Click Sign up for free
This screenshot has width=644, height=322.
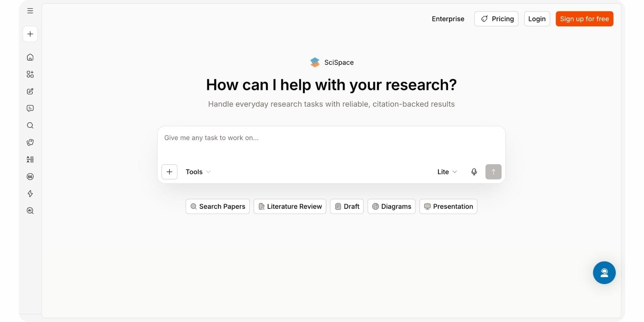(585, 19)
